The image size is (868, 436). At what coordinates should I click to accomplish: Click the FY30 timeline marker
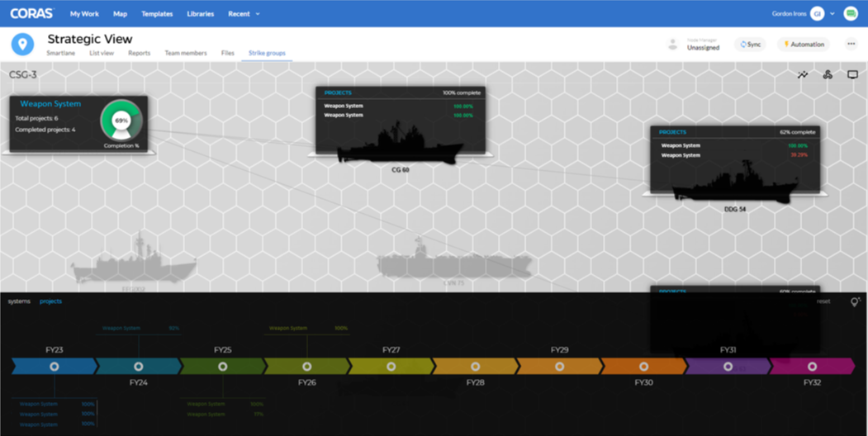coord(643,367)
